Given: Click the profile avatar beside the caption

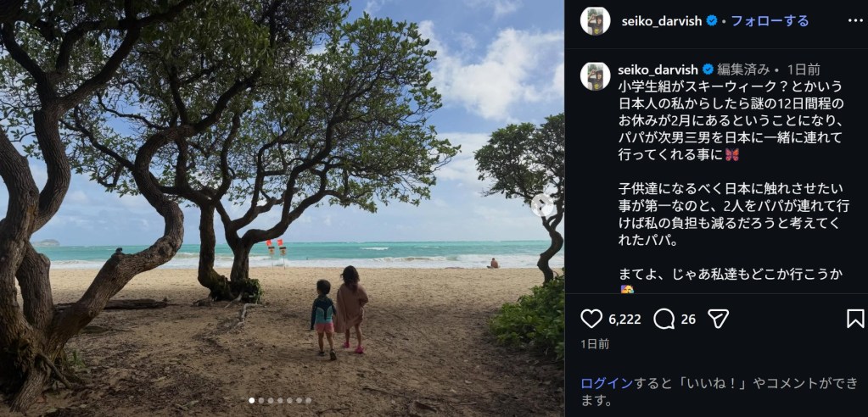Looking at the screenshot, I should (595, 76).
